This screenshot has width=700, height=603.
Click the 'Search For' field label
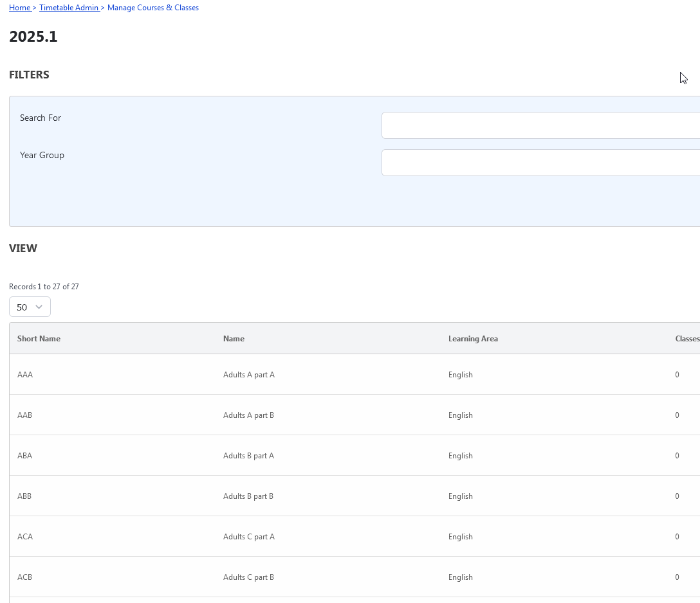click(x=41, y=118)
